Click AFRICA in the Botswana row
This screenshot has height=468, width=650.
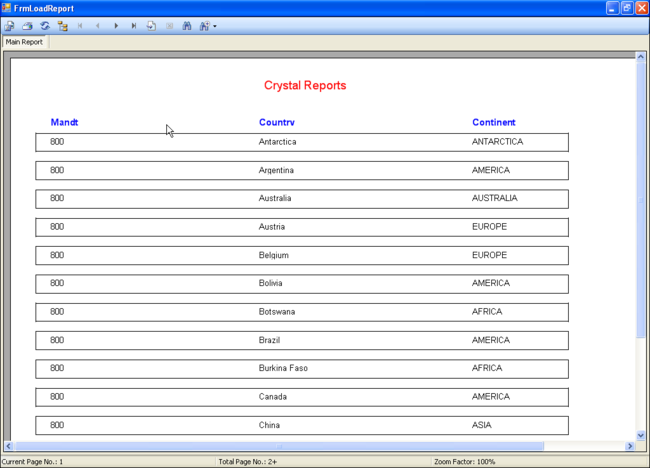pyautogui.click(x=487, y=312)
